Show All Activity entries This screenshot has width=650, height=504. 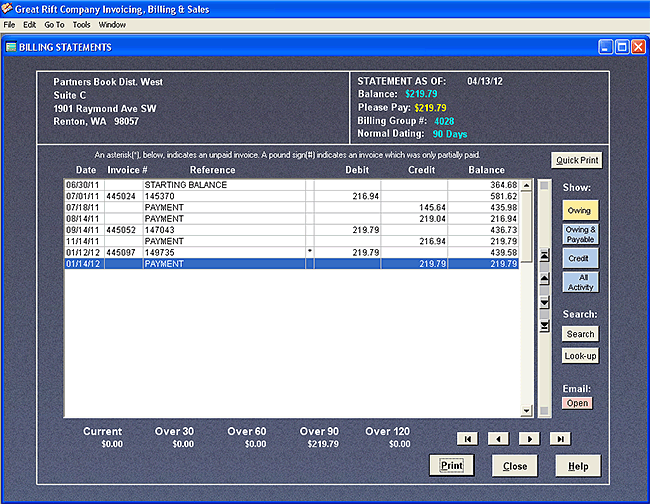(x=579, y=282)
